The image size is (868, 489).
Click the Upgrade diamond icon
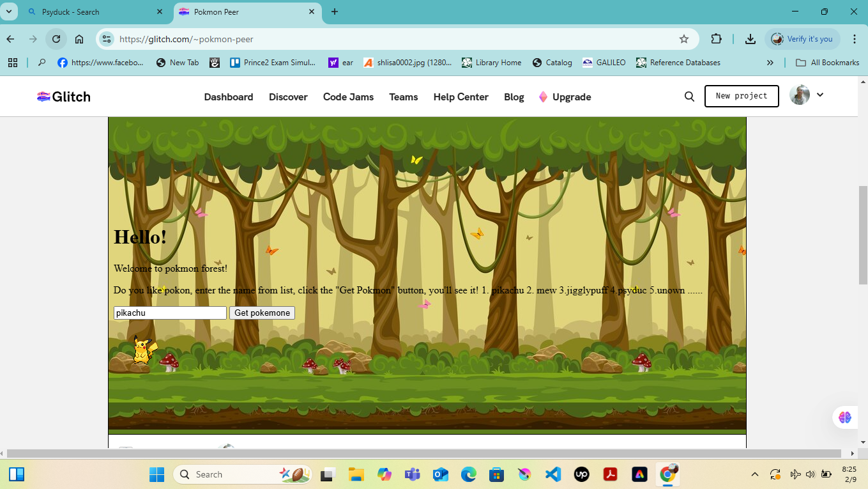pyautogui.click(x=543, y=97)
